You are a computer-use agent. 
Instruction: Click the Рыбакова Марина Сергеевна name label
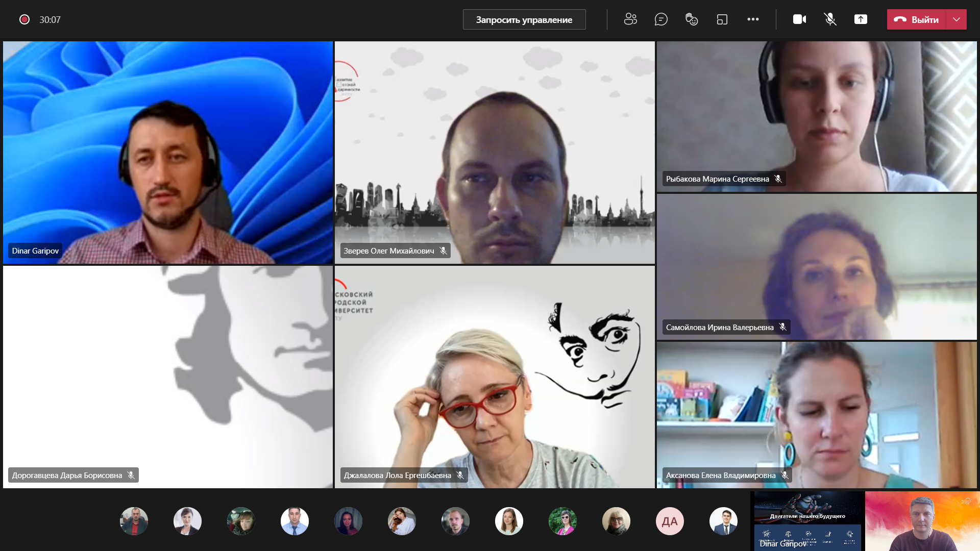click(x=717, y=179)
